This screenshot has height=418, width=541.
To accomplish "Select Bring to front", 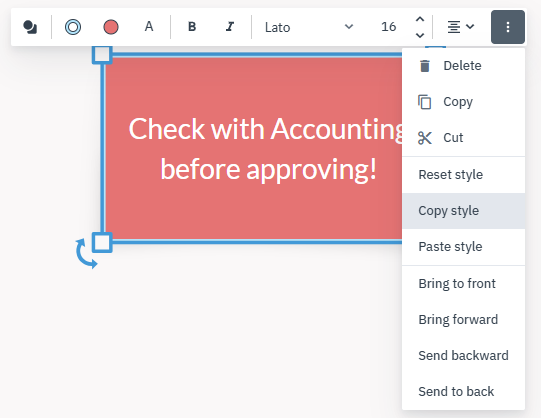I will (463, 283).
